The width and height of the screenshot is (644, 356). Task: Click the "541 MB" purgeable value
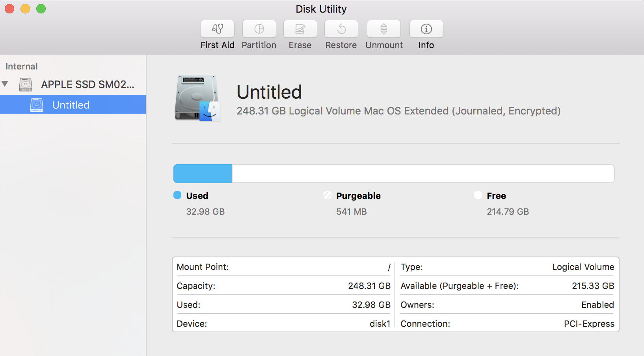[352, 212]
